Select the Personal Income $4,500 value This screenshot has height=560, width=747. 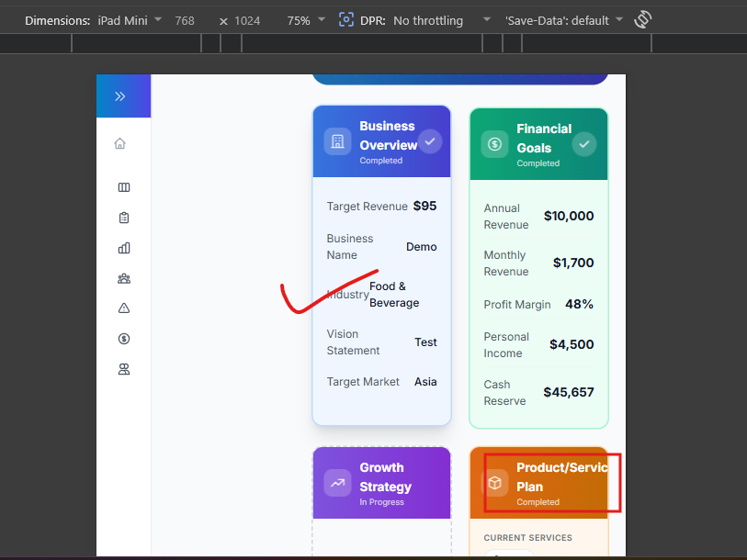[x=572, y=344]
